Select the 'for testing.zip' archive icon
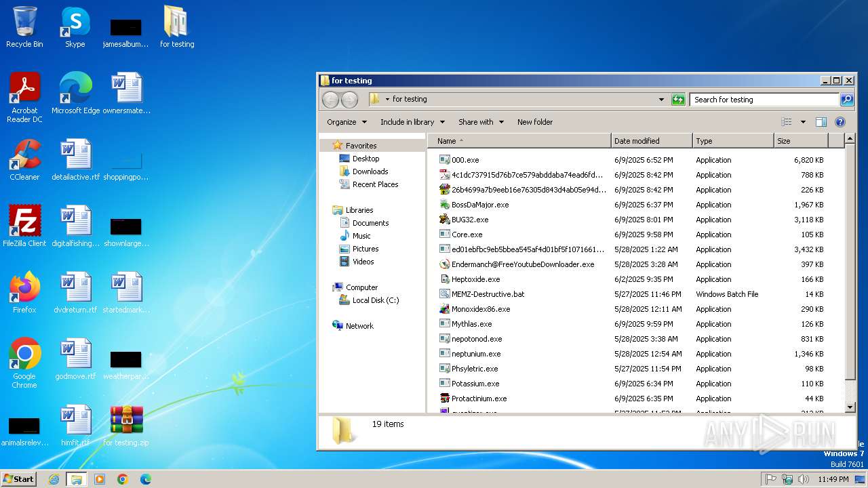Viewport: 868px width, 488px height. point(126,426)
